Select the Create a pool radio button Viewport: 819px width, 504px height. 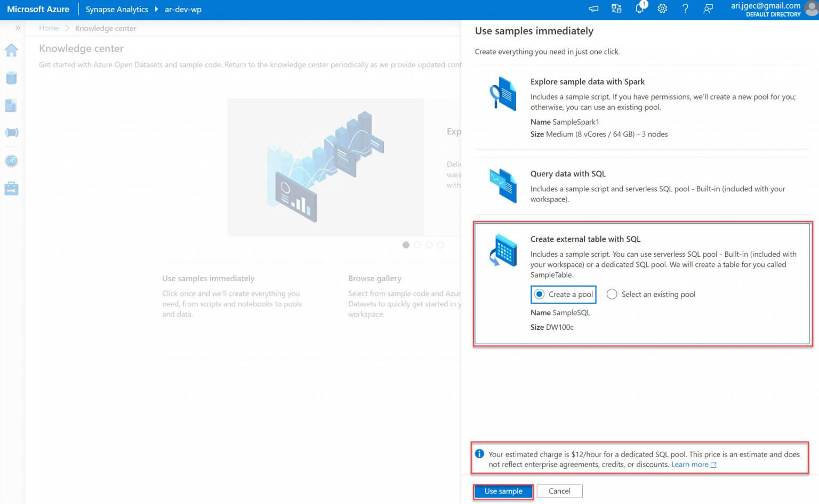[x=540, y=294]
